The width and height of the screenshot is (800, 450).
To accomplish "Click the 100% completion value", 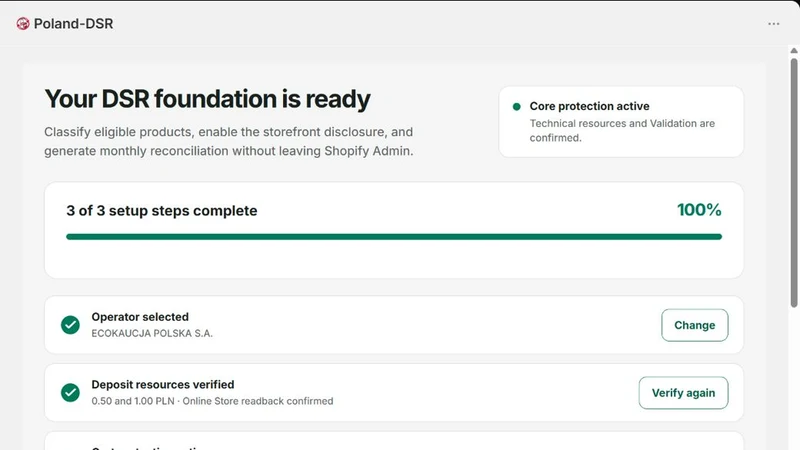I will point(699,210).
